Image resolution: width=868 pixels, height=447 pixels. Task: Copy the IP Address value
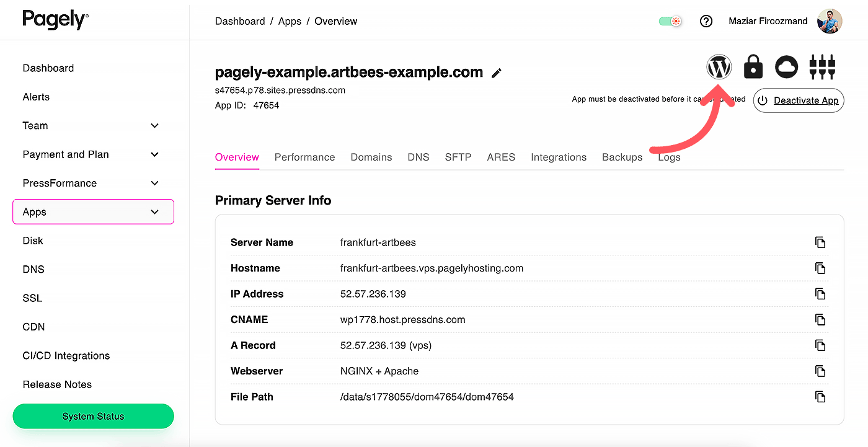[820, 294]
